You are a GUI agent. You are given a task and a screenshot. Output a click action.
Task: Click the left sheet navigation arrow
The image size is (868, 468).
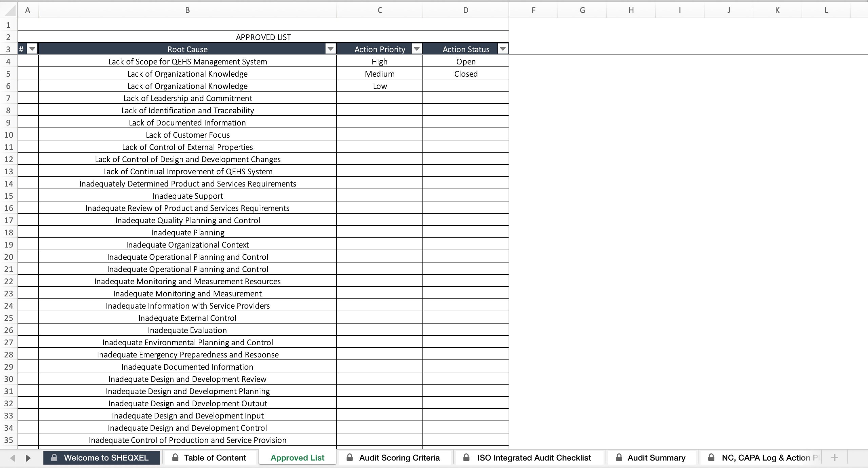(x=12, y=457)
